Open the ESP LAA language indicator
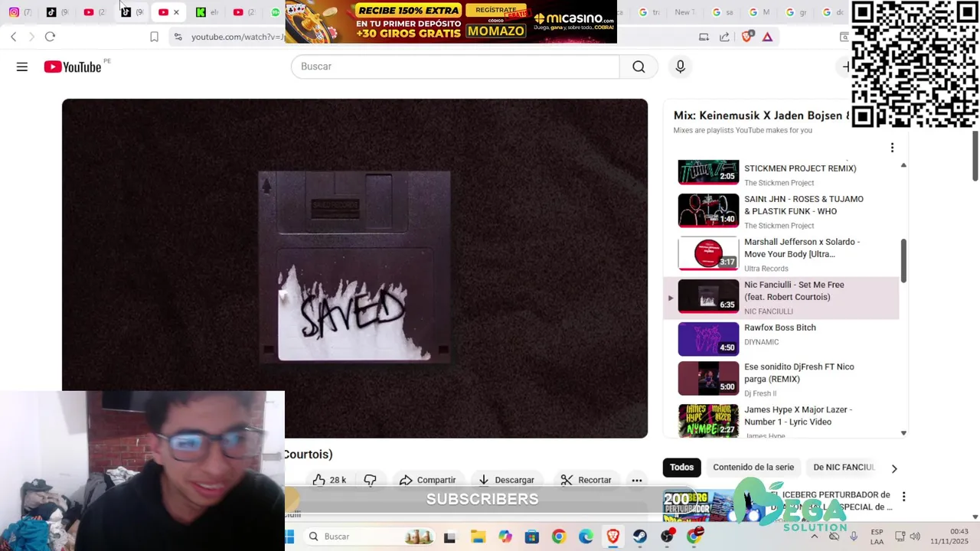 [877, 536]
